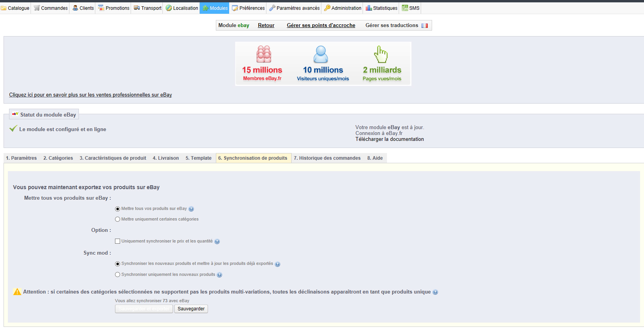The width and height of the screenshot is (644, 332).
Task: Open the Statistiques menu
Action: point(381,8)
